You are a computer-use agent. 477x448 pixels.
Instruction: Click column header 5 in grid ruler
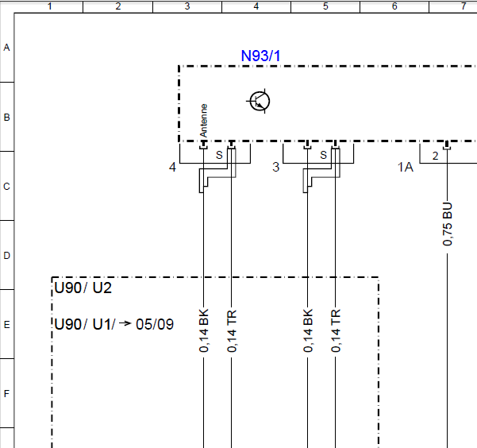pos(325,6)
